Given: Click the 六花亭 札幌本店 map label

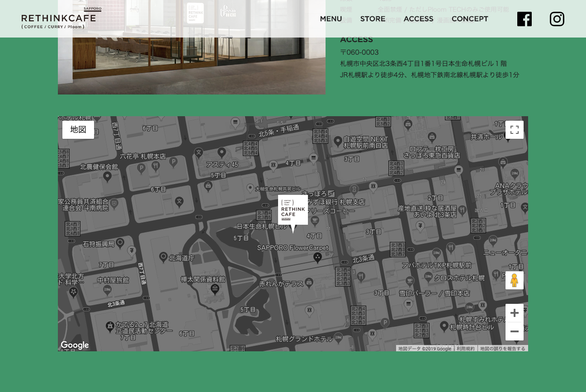Looking at the screenshot, I should (143, 156).
